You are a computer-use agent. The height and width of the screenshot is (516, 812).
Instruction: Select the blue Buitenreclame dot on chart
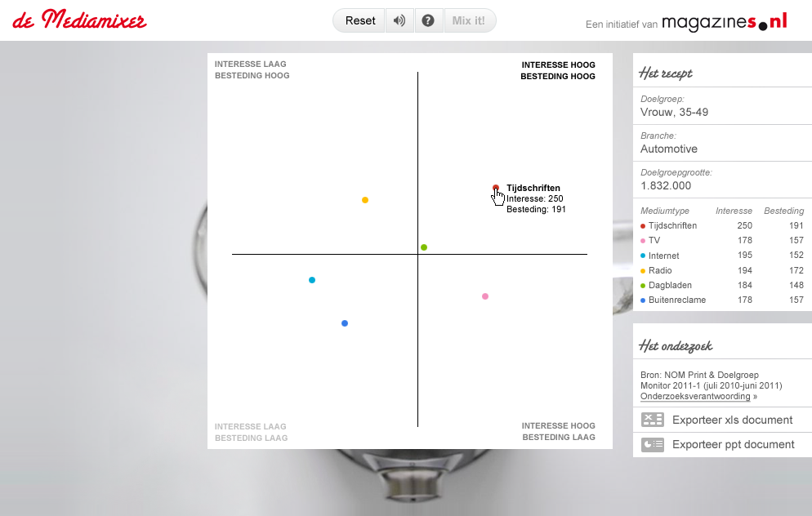[345, 323]
